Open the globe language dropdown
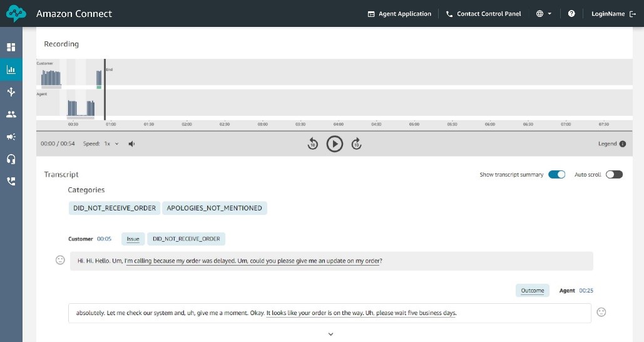This screenshot has width=644, height=342. pos(544,14)
